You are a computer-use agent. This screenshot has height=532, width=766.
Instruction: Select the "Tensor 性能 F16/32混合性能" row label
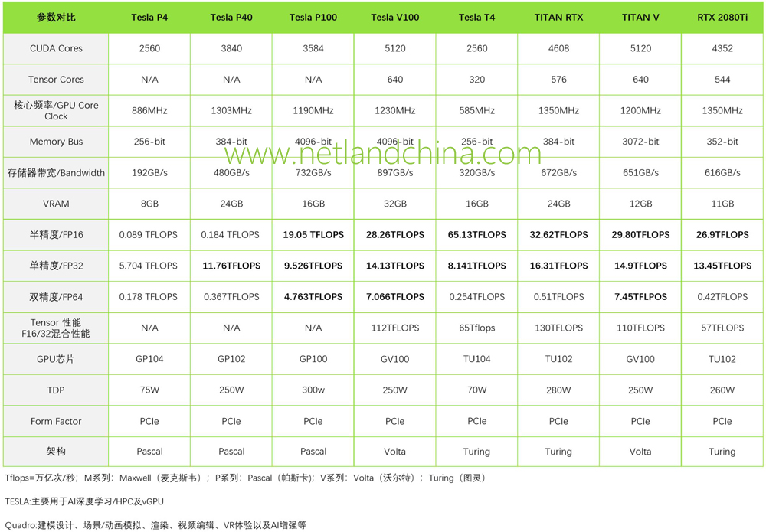click(56, 328)
